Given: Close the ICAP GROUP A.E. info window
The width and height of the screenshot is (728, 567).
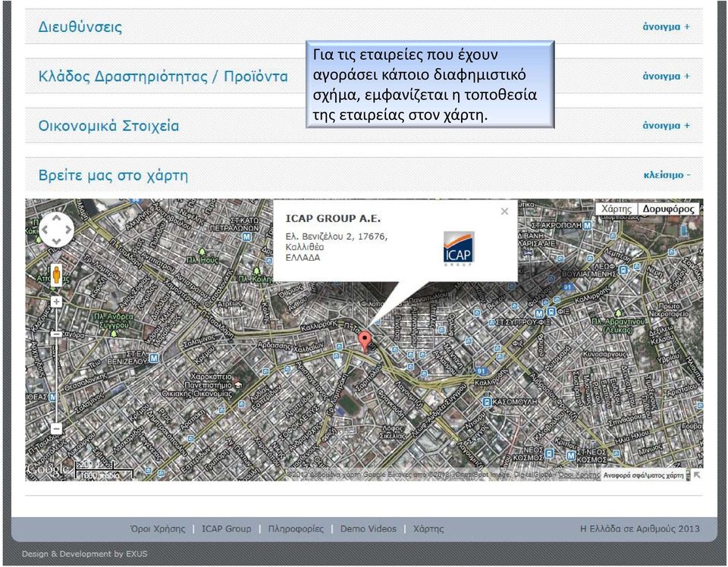Looking at the screenshot, I should tap(505, 211).
